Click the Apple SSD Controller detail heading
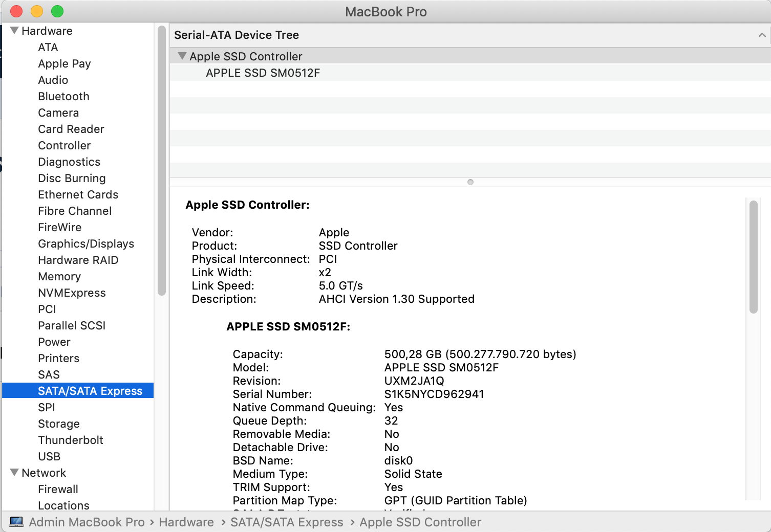The image size is (771, 532). (x=247, y=205)
